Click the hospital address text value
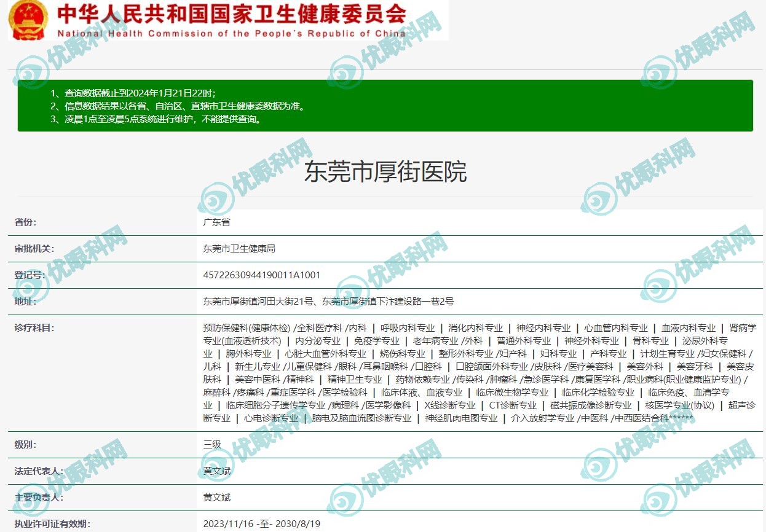This screenshot has height=532, width=766. (328, 302)
